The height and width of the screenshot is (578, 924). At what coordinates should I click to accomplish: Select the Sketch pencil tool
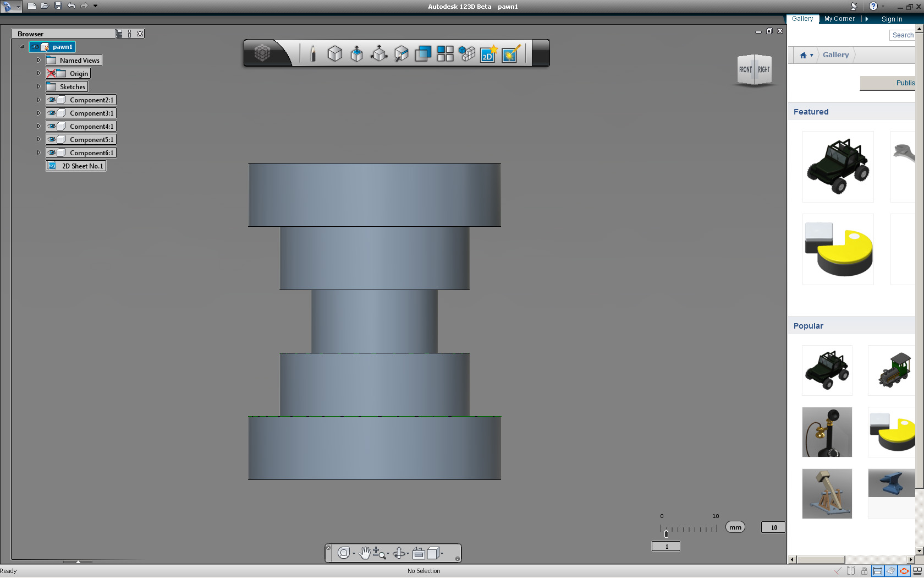click(312, 53)
